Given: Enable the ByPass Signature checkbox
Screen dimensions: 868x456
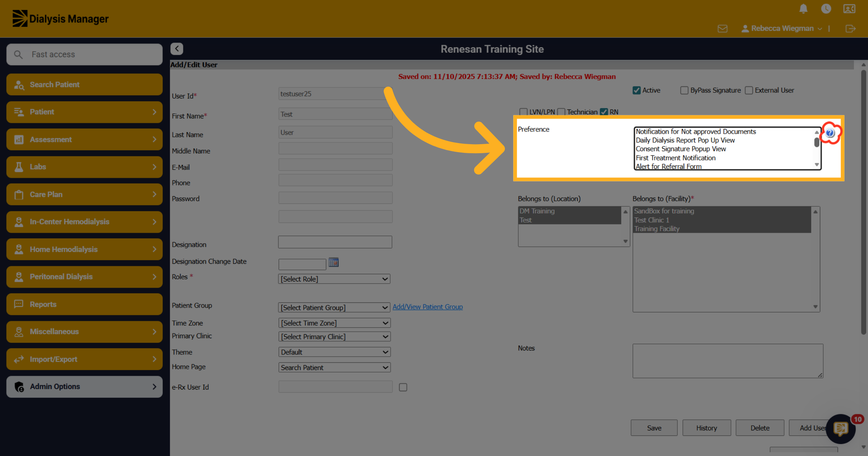Looking at the screenshot, I should coord(684,90).
